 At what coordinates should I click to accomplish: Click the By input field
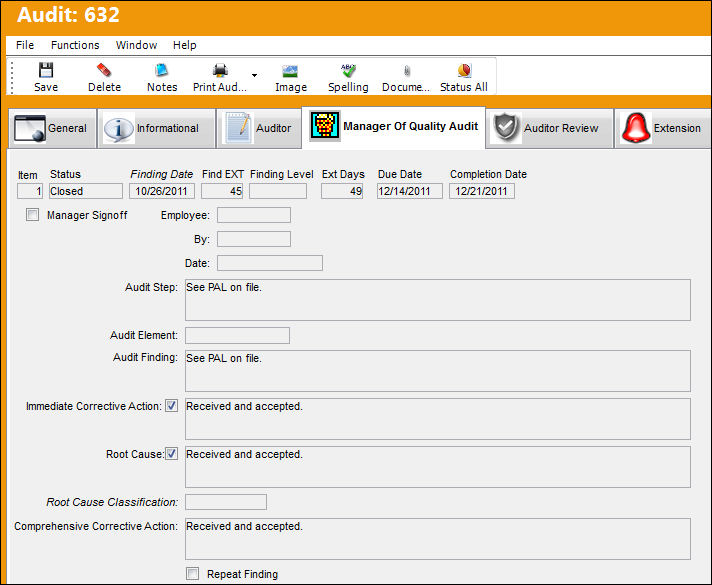[x=254, y=239]
